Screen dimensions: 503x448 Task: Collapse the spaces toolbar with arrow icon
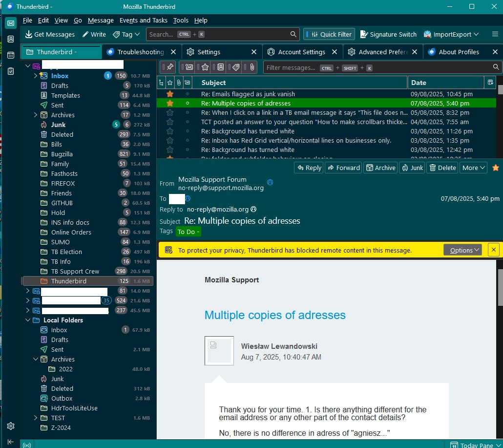coord(11,442)
